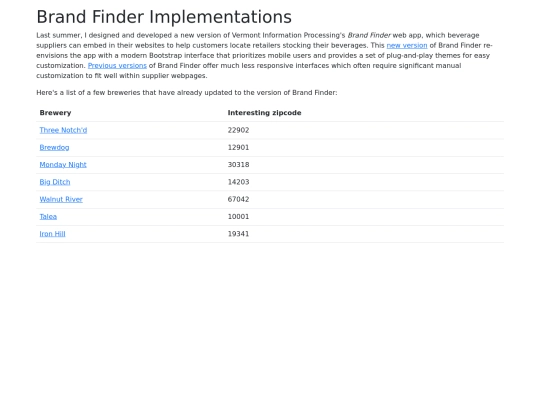This screenshot has height=405, width=540.
Task: Select the Interesting zipcode column header
Action: (264, 113)
